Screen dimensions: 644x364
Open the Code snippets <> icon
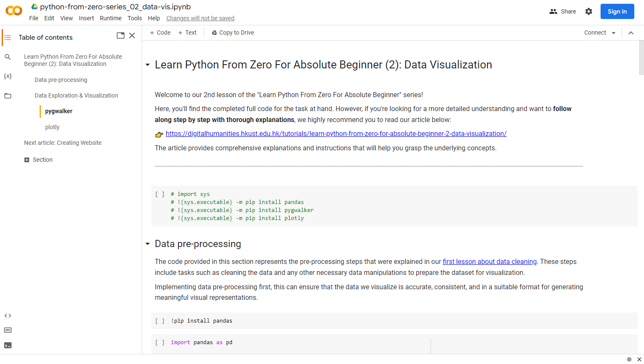(8, 315)
